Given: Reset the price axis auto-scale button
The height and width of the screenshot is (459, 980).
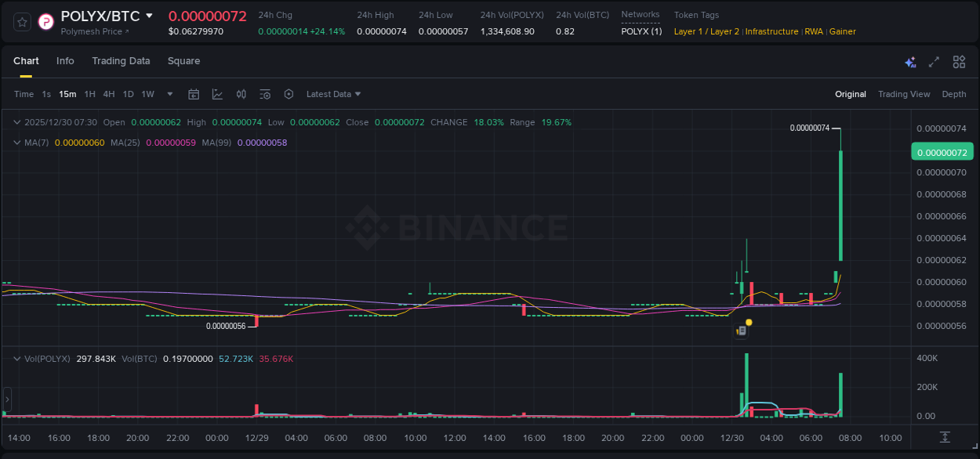Looking at the screenshot, I should pos(945,437).
